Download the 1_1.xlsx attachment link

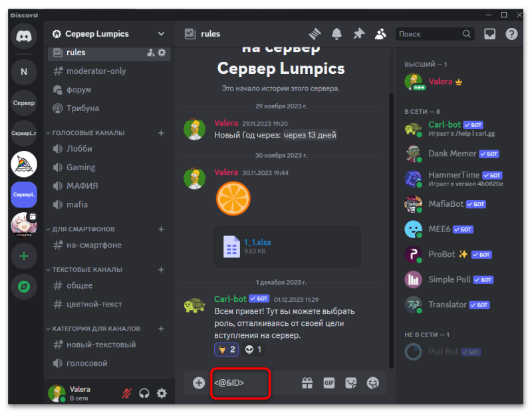(257, 242)
